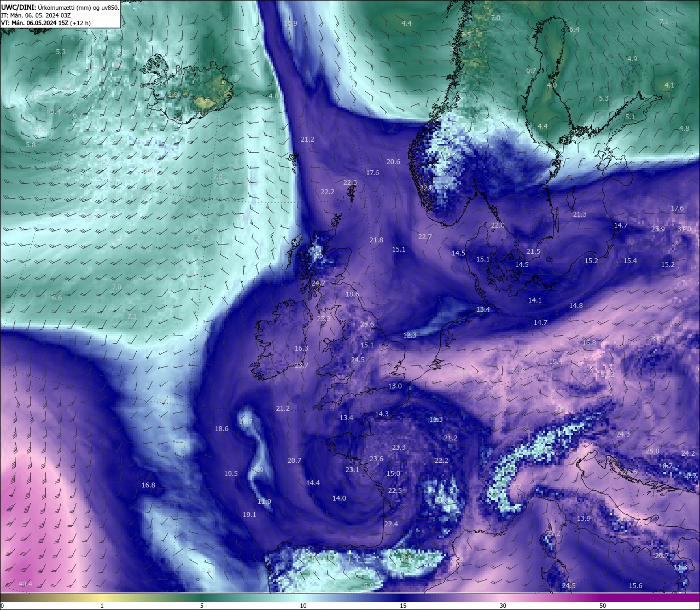Click the map value "14.1"
This screenshot has width=700, height=610.
click(x=535, y=300)
